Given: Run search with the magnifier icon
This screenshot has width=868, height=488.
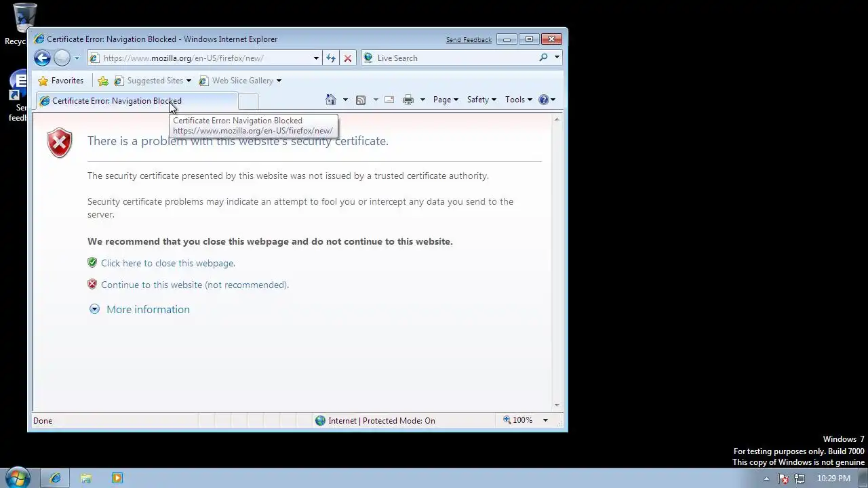Looking at the screenshot, I should [543, 58].
